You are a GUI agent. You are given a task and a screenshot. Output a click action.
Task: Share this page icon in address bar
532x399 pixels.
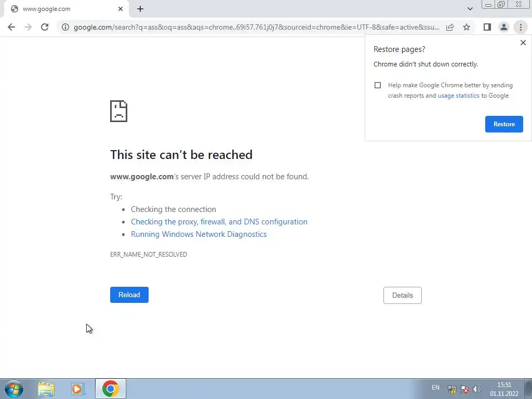450,27
